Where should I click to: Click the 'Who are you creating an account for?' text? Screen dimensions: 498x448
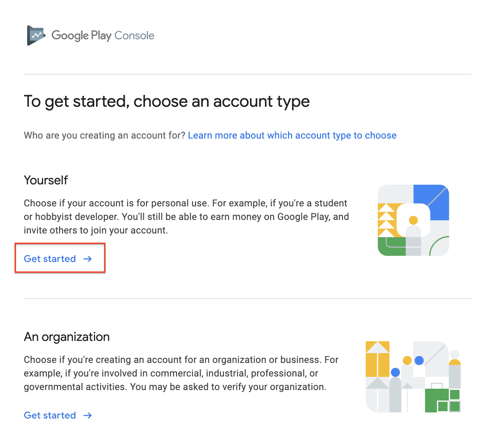(104, 136)
